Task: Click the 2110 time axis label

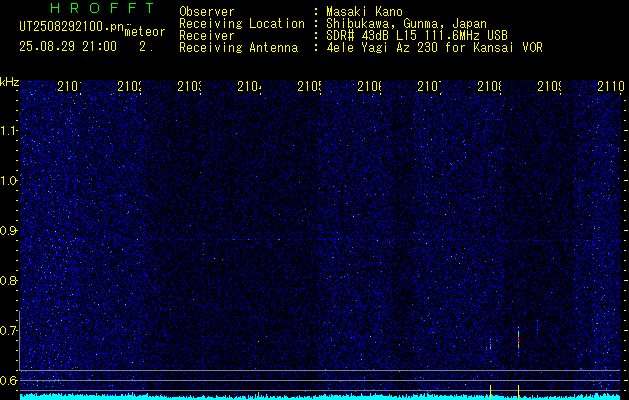Action: (x=611, y=86)
